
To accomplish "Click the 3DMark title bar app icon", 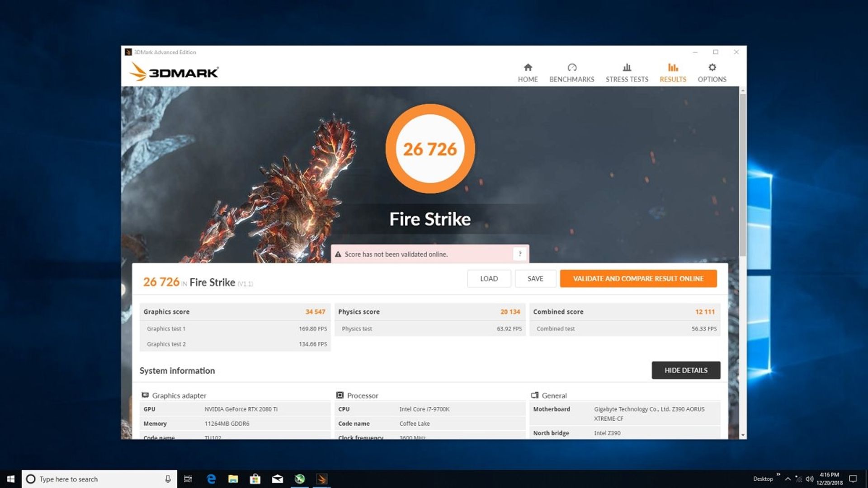I will (128, 52).
